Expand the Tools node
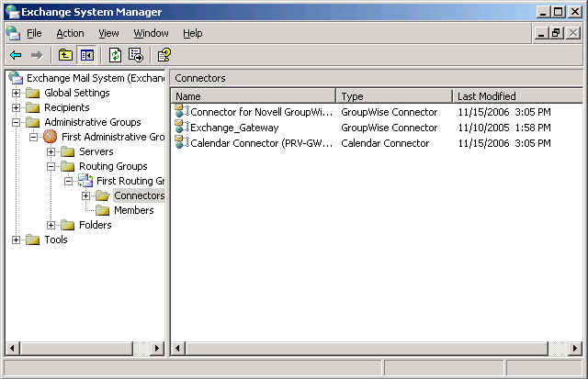Screen dimensions: 588x379 [17, 240]
